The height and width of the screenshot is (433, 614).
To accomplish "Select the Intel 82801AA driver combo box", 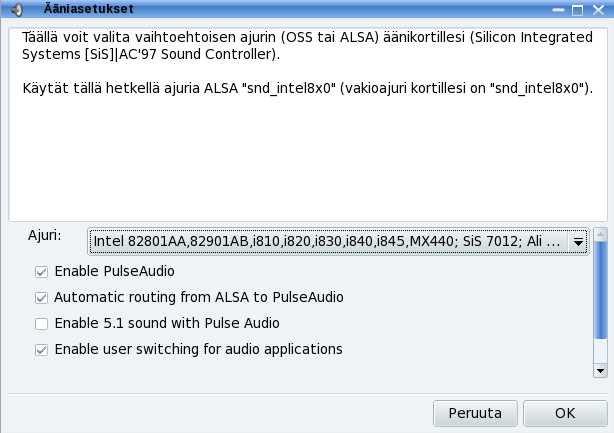I will tap(338, 241).
